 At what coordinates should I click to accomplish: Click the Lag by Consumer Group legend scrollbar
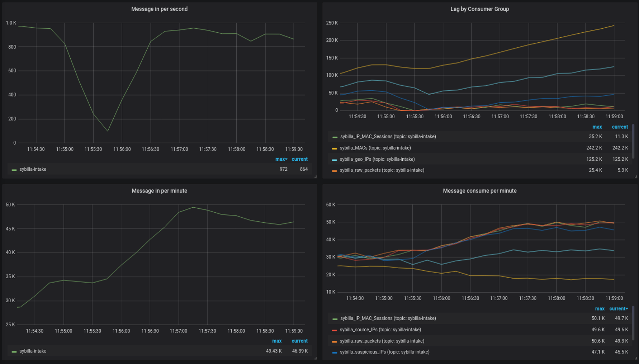[x=633, y=141]
